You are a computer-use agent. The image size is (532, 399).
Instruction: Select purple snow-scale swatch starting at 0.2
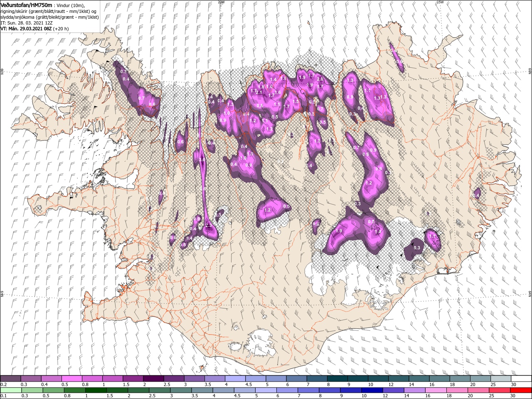tap(10, 379)
